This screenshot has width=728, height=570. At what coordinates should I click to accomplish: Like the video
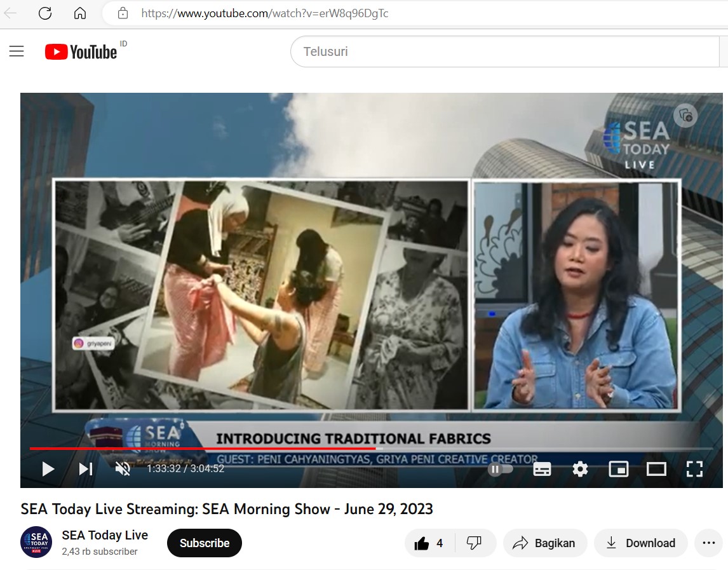429,543
